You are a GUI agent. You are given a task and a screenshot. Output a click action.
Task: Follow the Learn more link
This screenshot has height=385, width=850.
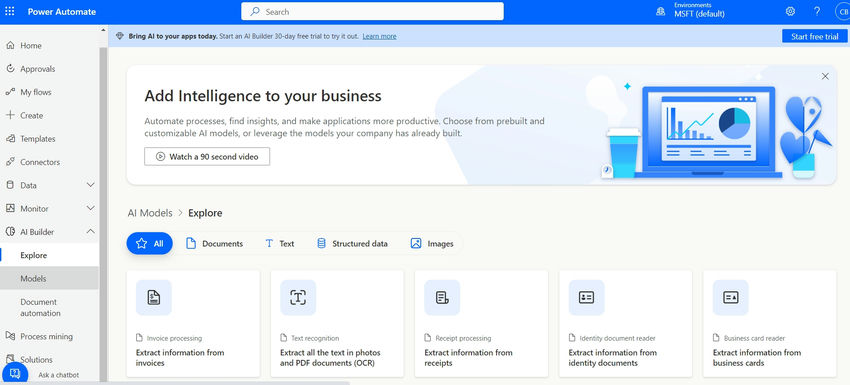point(379,36)
